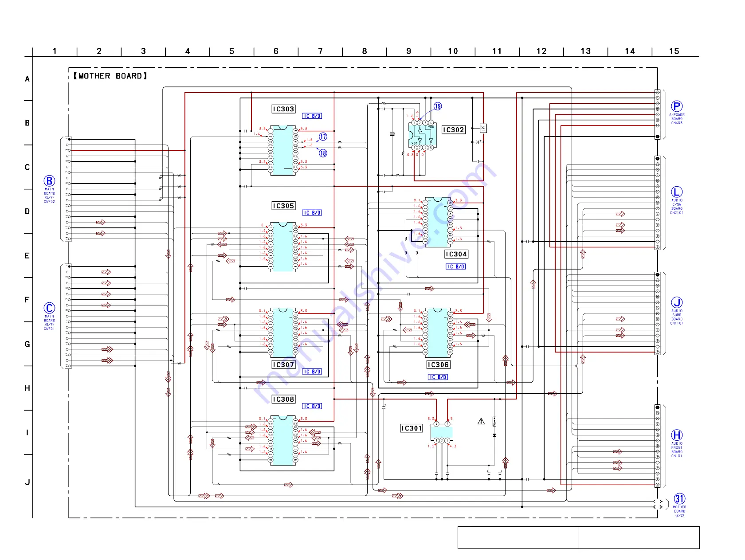Click the IC307 label
This screenshot has width=745, height=560.
tap(283, 364)
